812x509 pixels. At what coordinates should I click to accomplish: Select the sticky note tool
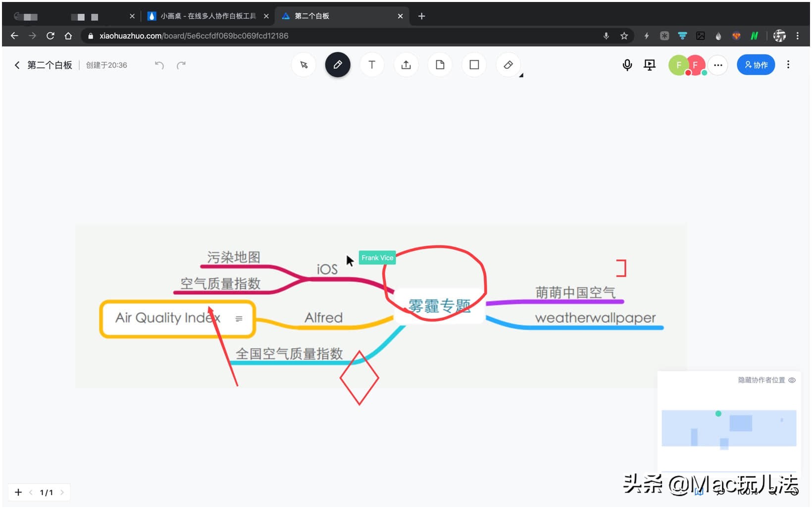(440, 65)
